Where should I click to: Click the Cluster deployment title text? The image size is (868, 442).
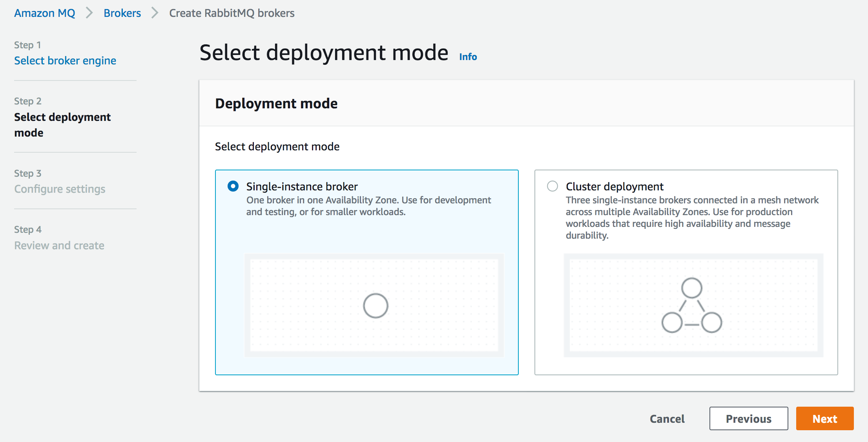pyautogui.click(x=615, y=186)
